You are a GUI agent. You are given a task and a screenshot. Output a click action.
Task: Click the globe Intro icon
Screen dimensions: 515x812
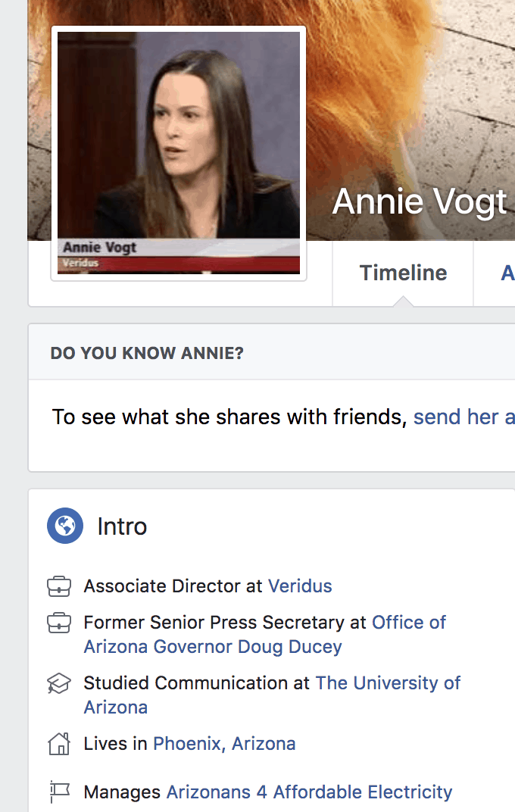coord(65,526)
